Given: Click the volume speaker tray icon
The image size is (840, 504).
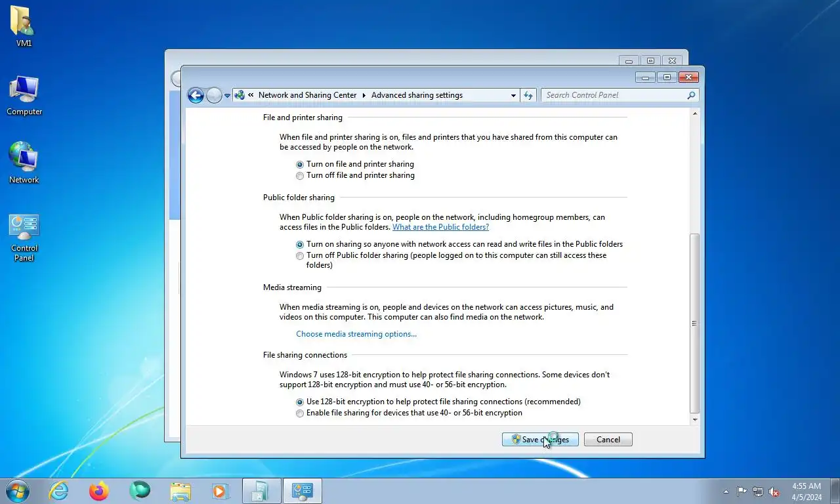Looking at the screenshot, I should (774, 492).
